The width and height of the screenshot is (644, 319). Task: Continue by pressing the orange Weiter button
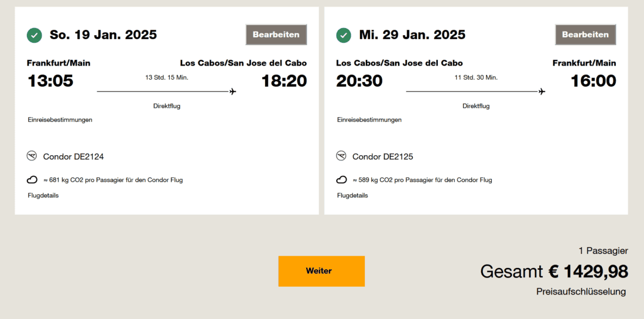pyautogui.click(x=321, y=271)
